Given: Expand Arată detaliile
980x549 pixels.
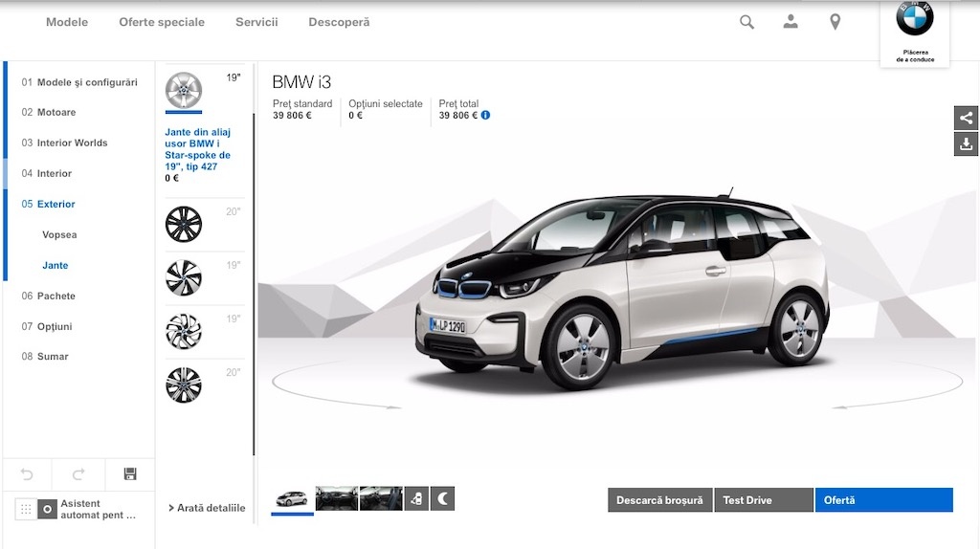Looking at the screenshot, I should click(x=207, y=508).
